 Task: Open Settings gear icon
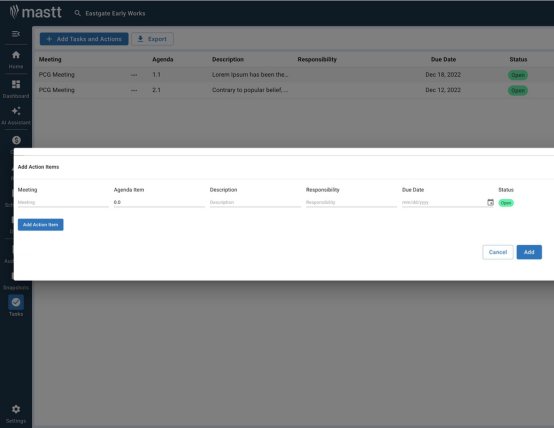[x=16, y=409]
